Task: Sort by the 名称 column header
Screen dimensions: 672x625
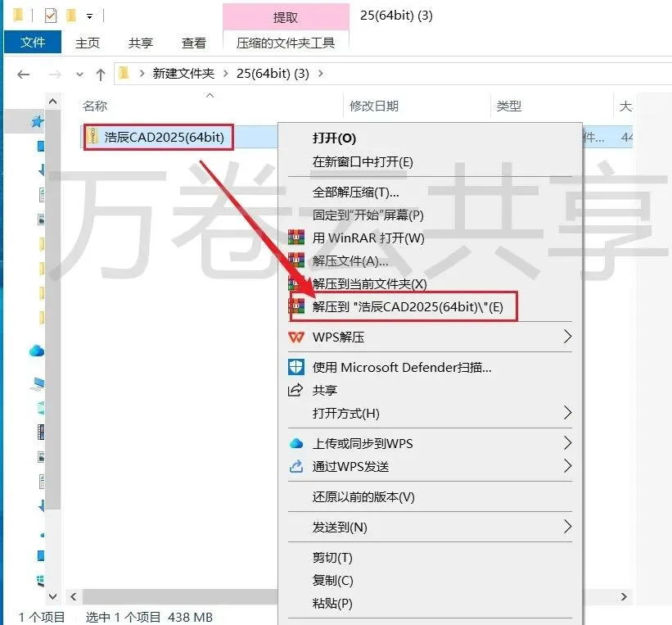Action: (95, 106)
